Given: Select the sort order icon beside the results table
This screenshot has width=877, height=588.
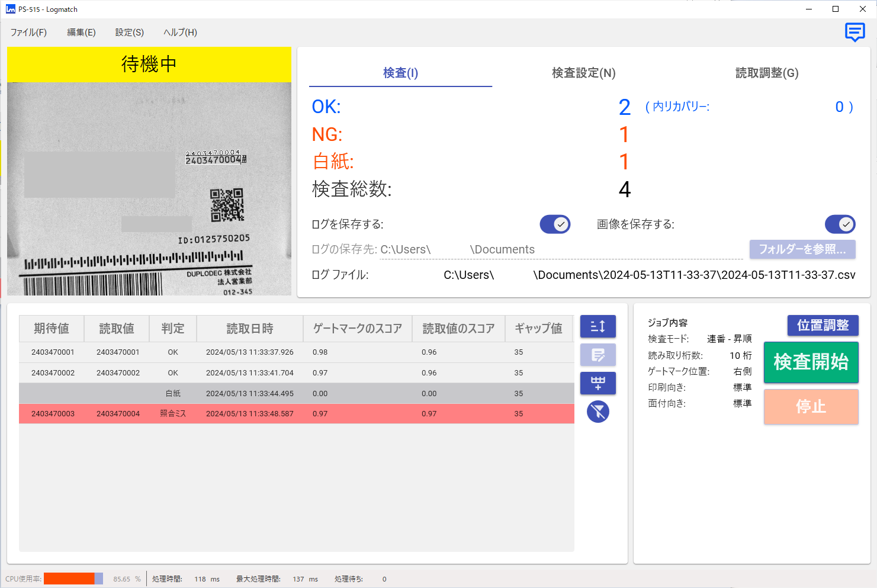Looking at the screenshot, I should pos(598,326).
